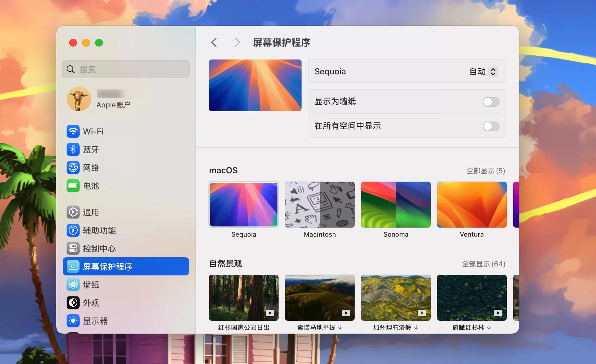The image size is (596, 364).
Task: Click the 通用 gear icon
Action: coord(73,212)
